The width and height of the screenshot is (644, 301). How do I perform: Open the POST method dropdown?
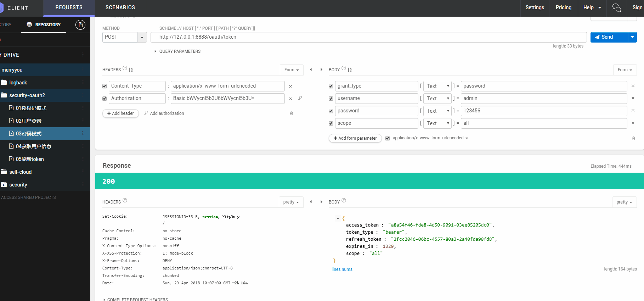tap(142, 37)
